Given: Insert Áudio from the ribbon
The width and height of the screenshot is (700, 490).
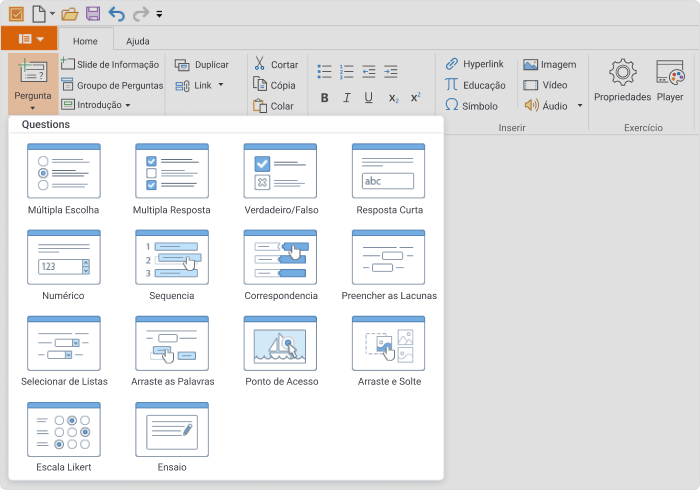Looking at the screenshot, I should [546, 106].
